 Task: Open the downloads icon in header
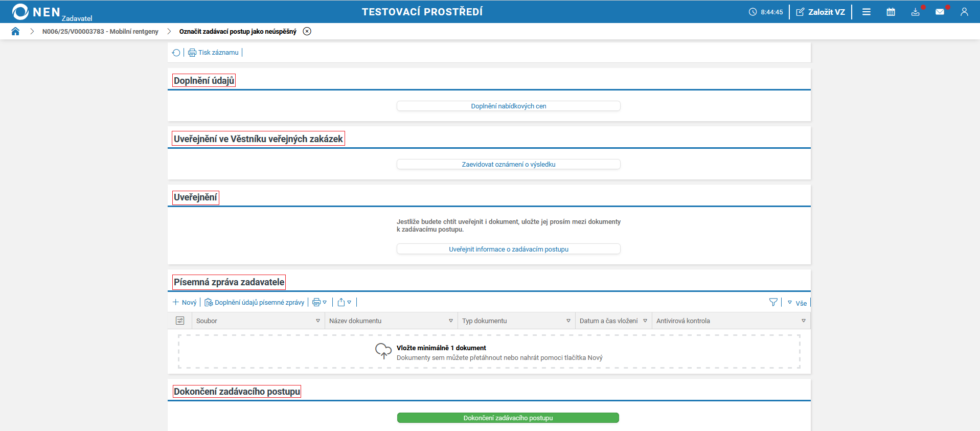(x=916, y=12)
